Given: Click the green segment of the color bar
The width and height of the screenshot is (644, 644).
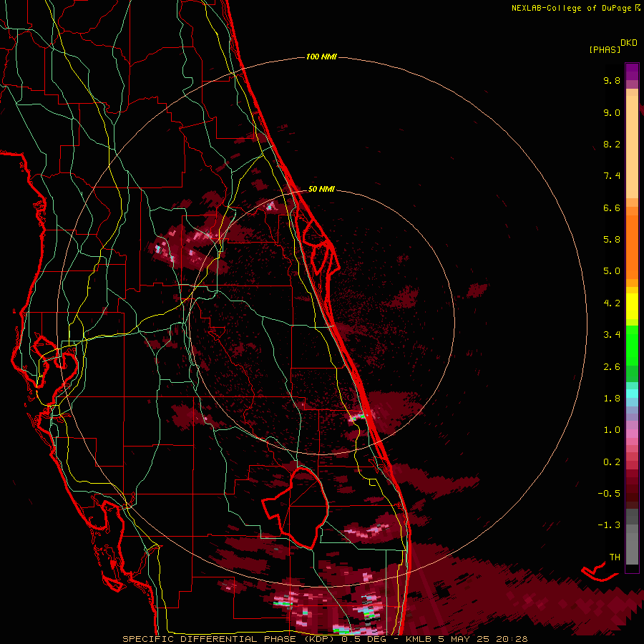Looking at the screenshot, I should tap(632, 352).
